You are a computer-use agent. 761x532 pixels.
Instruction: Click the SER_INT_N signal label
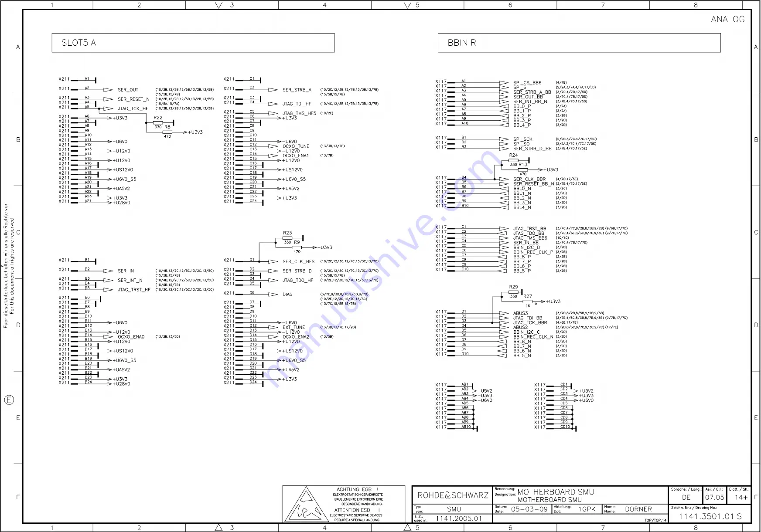click(130, 281)
